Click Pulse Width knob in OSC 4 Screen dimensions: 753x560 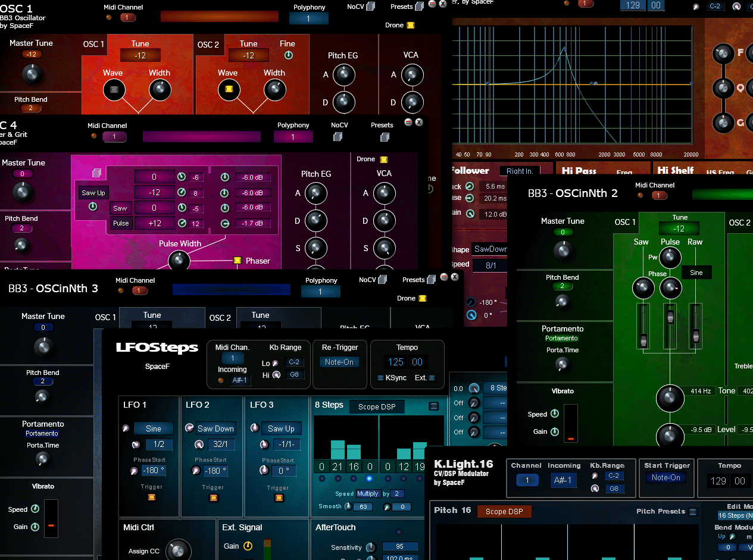[x=179, y=261]
